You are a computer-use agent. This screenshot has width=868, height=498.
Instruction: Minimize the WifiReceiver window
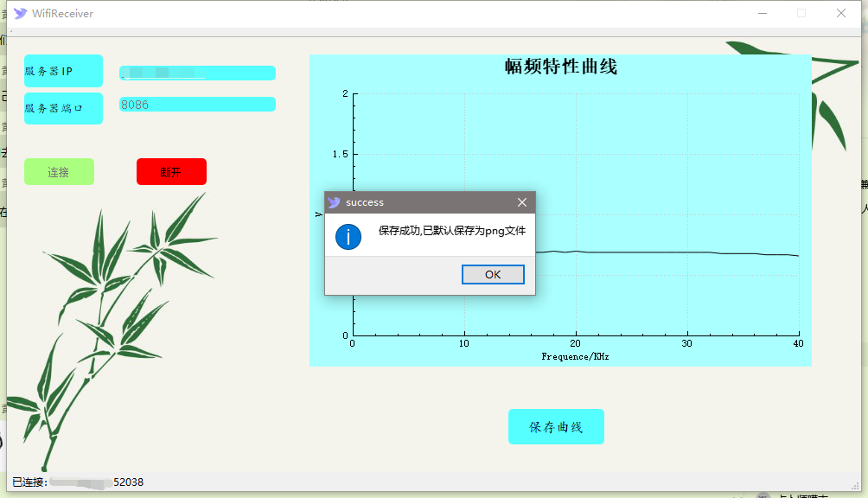[763, 13]
